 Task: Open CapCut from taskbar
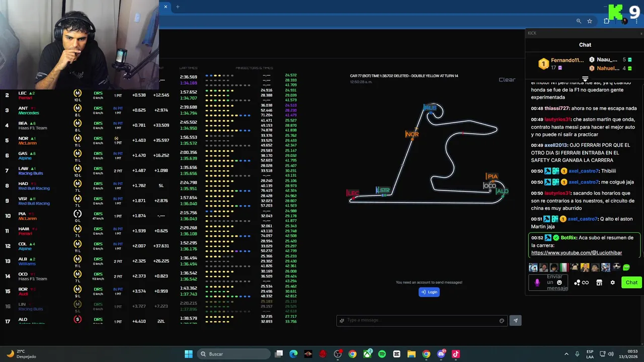[x=396, y=354]
